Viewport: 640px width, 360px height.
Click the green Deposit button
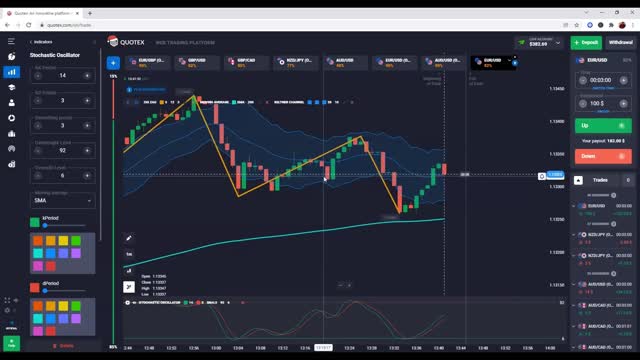coord(586,42)
